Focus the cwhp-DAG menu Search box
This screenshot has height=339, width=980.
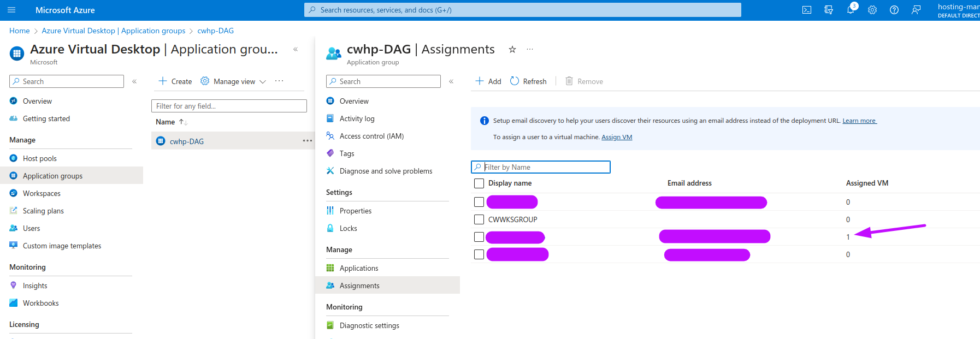click(383, 81)
